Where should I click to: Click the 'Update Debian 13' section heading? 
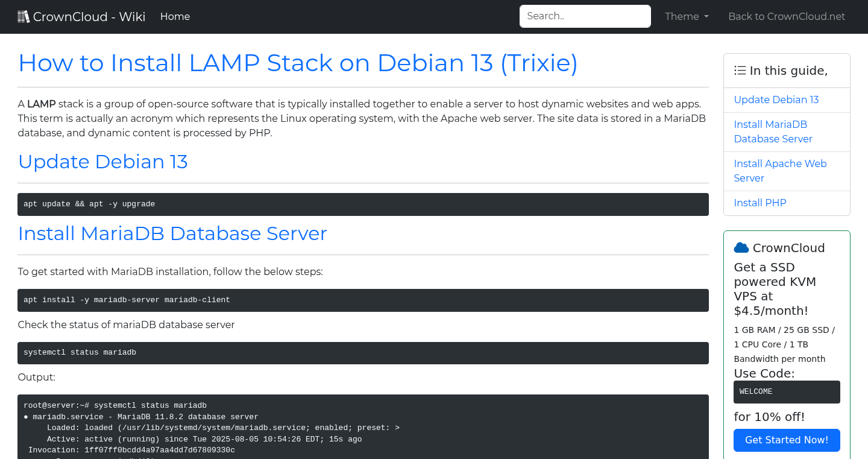[102, 162]
